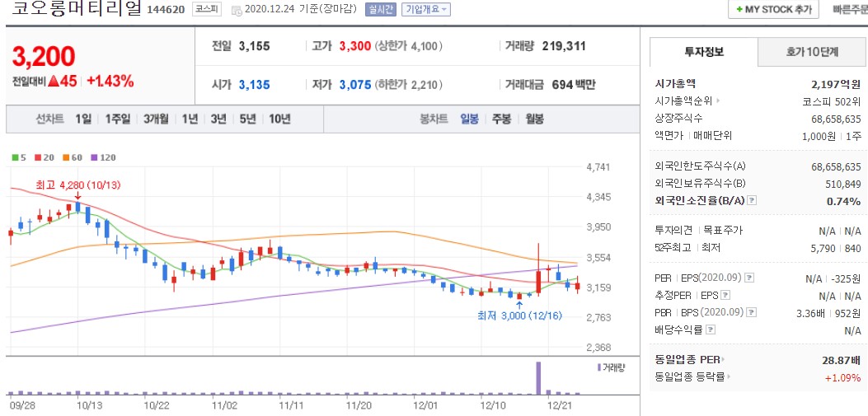Select the 3년 line chart period
The height and width of the screenshot is (416, 868).
pyautogui.click(x=218, y=119)
